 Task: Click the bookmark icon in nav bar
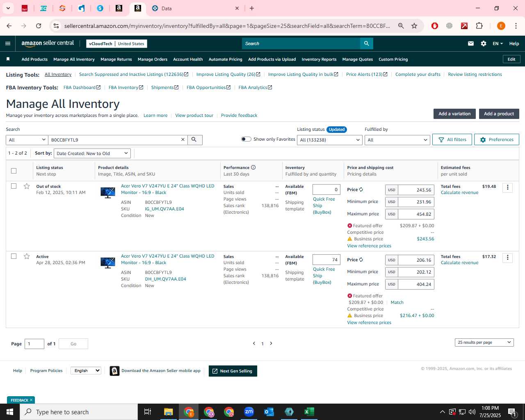coord(8,59)
